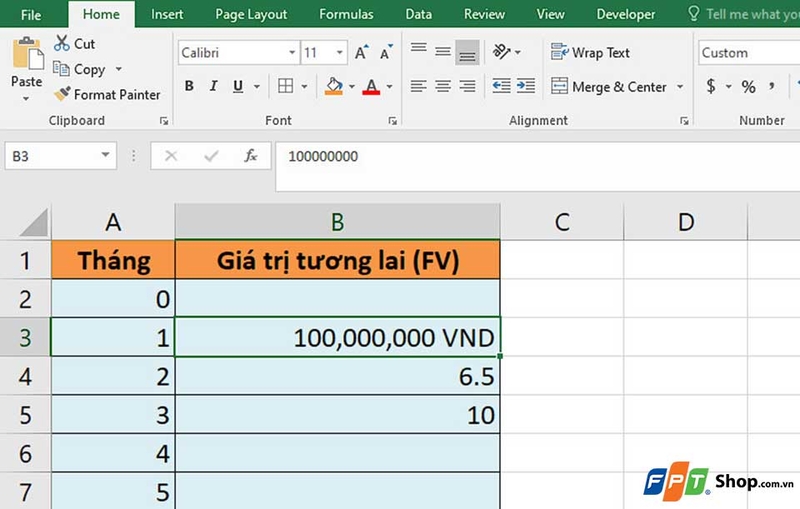Click the formula bar showing 100000000

pos(538,167)
